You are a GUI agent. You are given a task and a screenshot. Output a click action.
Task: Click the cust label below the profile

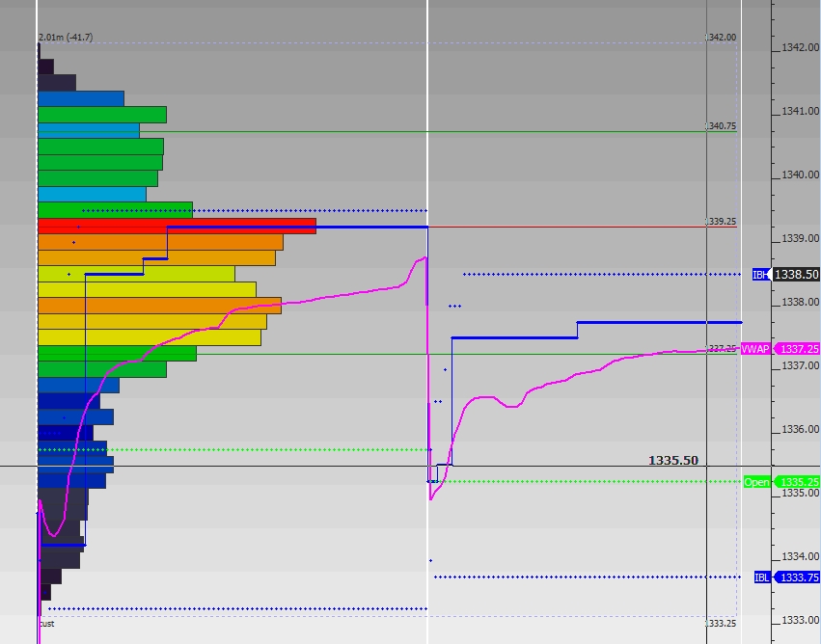click(x=47, y=624)
